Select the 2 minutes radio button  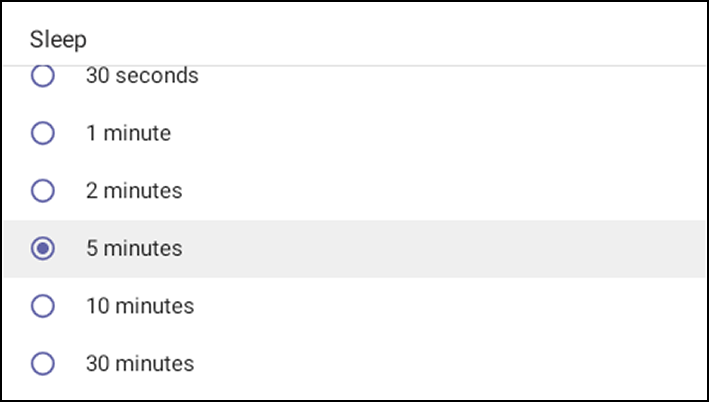point(43,190)
